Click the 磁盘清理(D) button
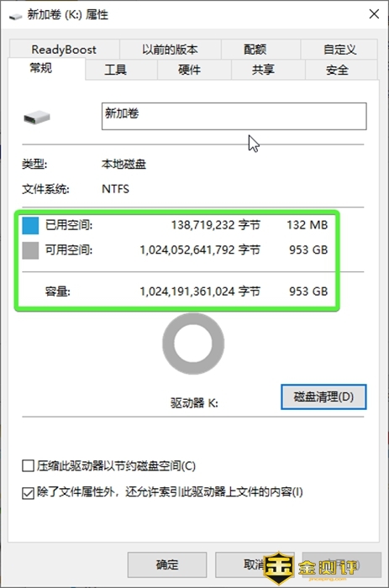The width and height of the screenshot is (389, 588). tap(323, 396)
